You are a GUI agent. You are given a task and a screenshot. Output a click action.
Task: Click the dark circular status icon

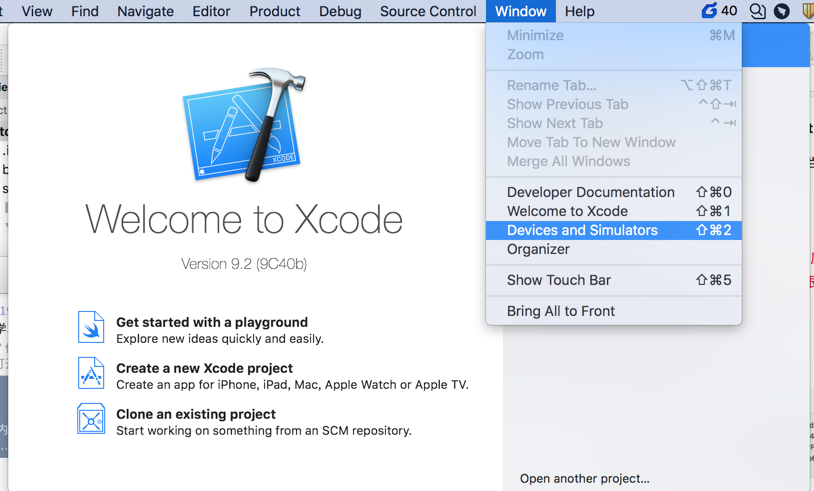[782, 11]
